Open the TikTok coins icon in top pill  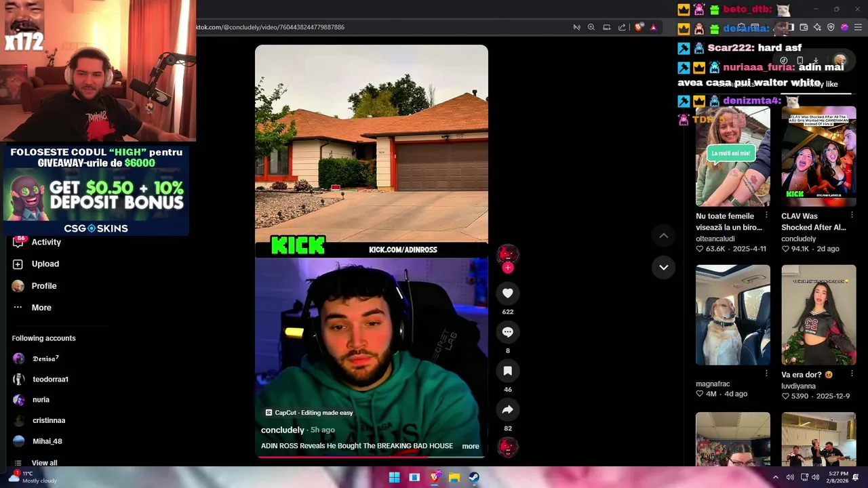coord(783,60)
